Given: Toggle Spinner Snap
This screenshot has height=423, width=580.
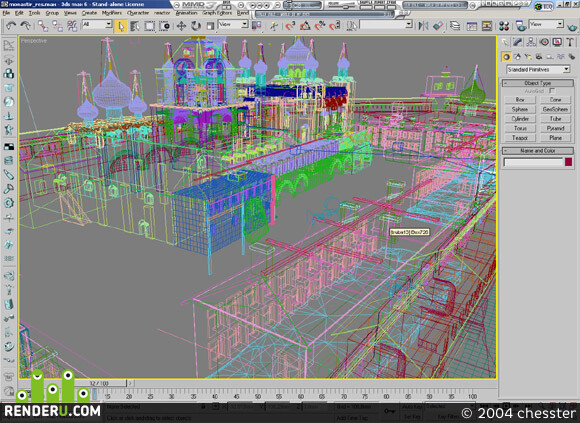Looking at the screenshot, I should (334, 26).
